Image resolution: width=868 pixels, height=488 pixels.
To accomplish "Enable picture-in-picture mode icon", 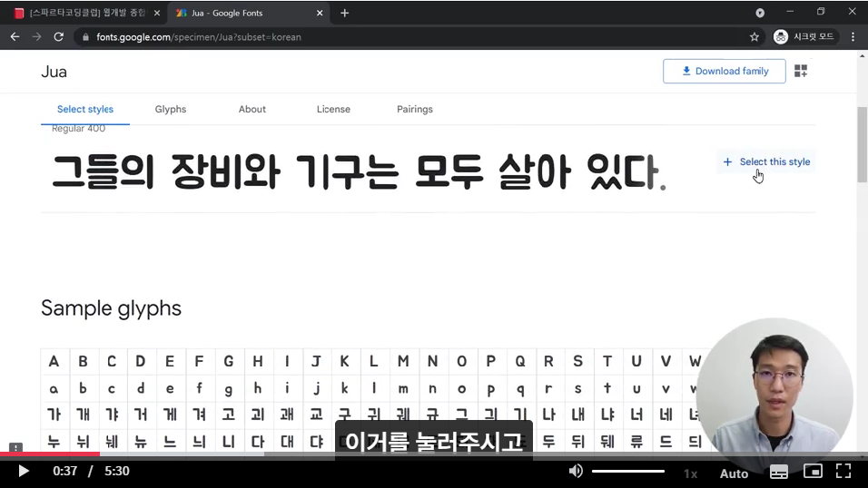I will tap(813, 472).
